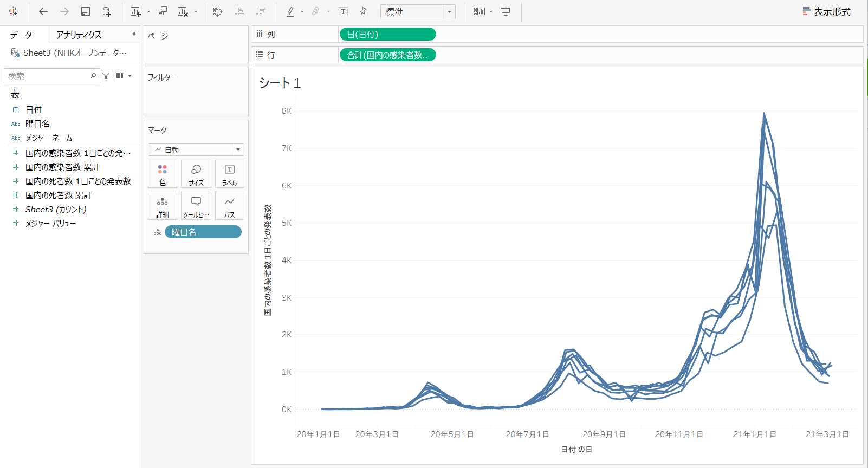Click the 日付 の日 axis title

(x=576, y=449)
